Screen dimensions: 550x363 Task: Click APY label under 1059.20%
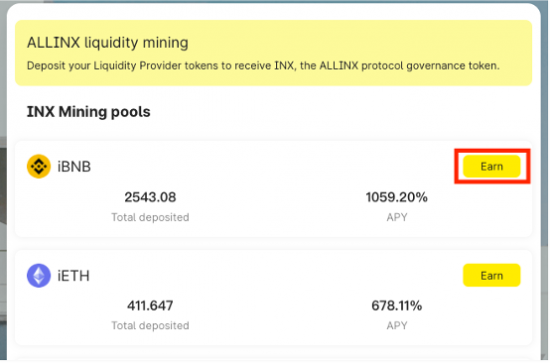[397, 218]
